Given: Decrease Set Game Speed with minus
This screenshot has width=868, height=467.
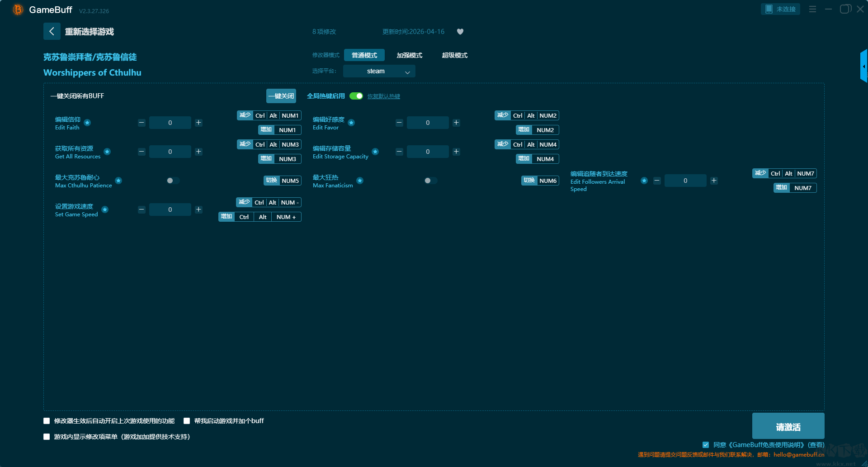Looking at the screenshot, I should (x=142, y=210).
